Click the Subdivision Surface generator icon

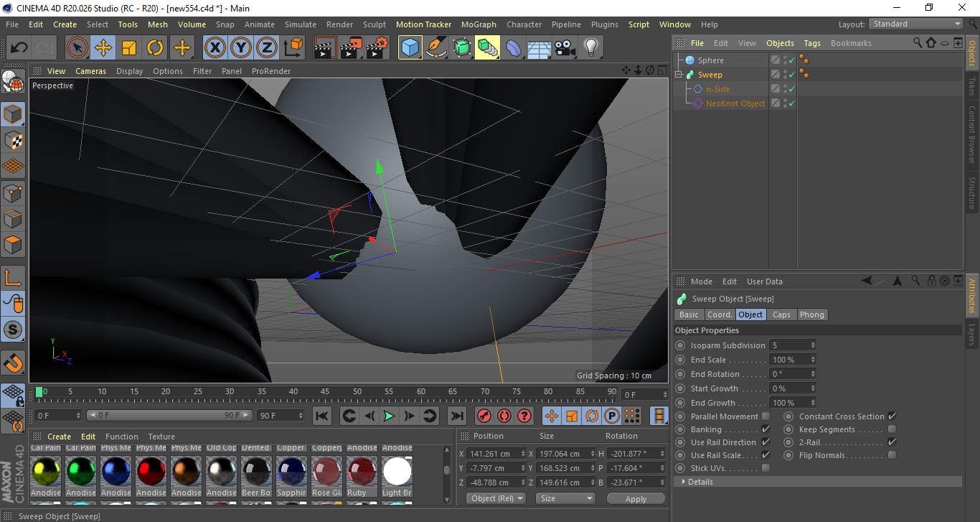(x=462, y=48)
